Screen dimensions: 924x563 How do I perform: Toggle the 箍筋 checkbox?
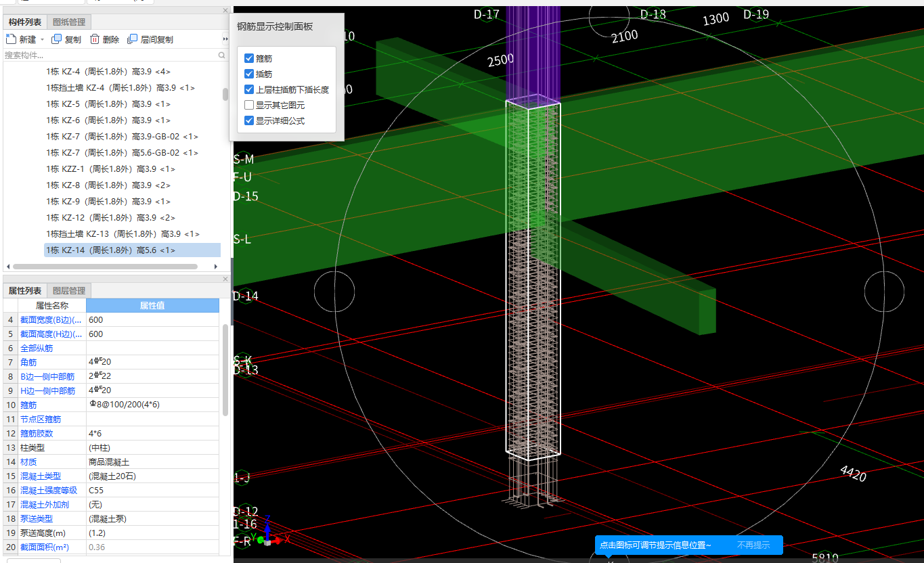point(249,59)
